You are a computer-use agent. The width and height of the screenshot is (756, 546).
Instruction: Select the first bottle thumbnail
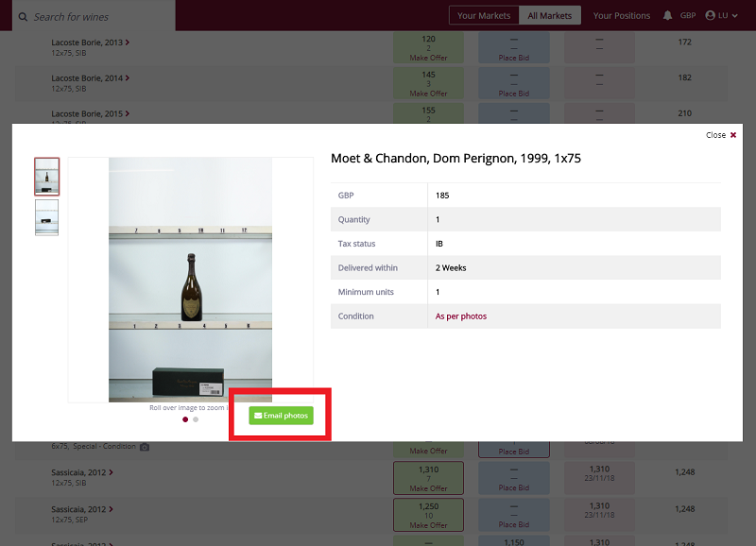pos(46,177)
